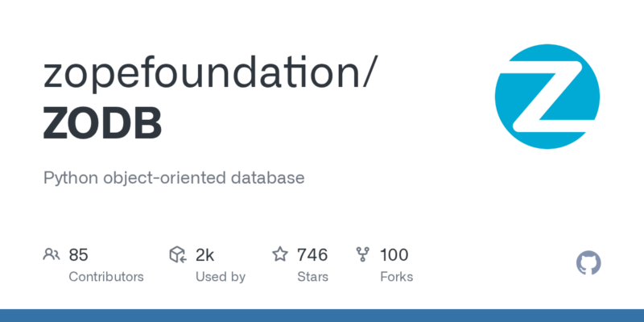Click the Forks branch icon
Image resolution: width=644 pixels, height=322 pixels.
(x=363, y=255)
